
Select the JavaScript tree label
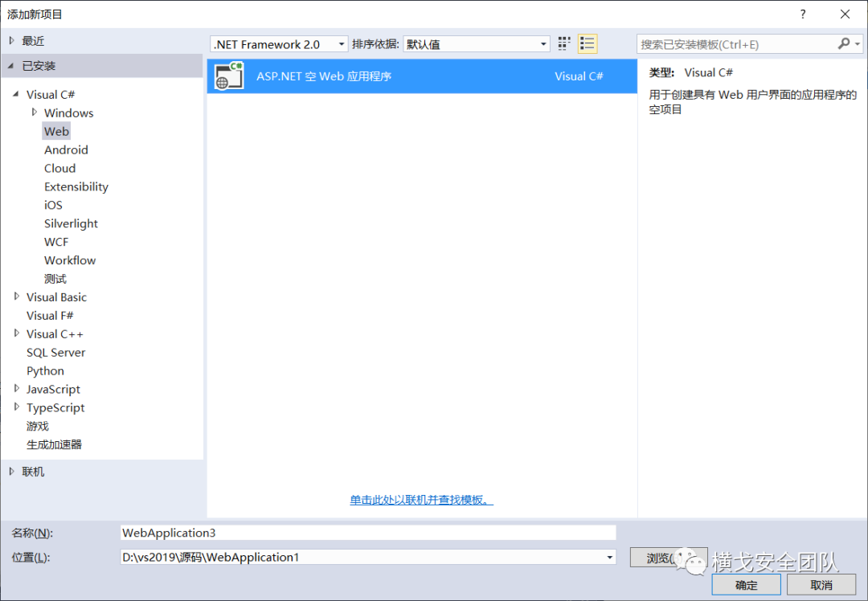click(x=53, y=389)
